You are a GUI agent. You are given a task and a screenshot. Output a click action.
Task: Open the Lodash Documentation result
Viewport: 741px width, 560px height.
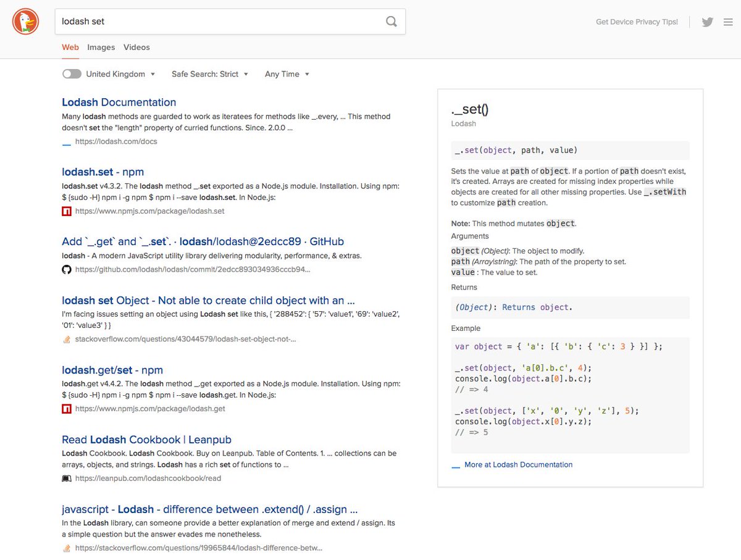coord(119,102)
